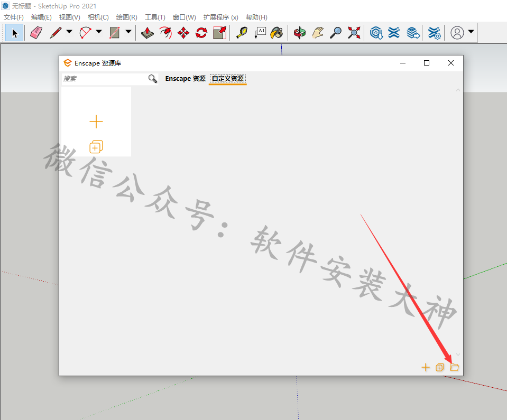
Task: Click the search magnifier icon in Enscape library
Action: tap(153, 79)
